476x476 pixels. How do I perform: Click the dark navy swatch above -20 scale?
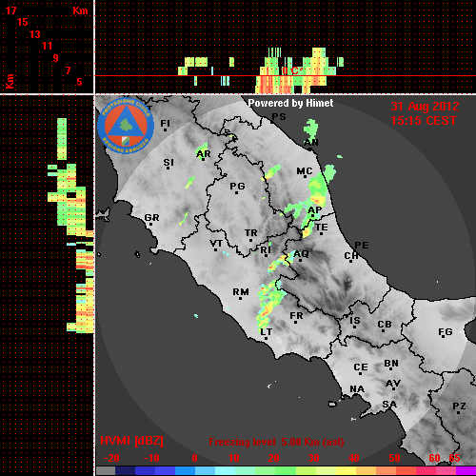click(x=125, y=471)
